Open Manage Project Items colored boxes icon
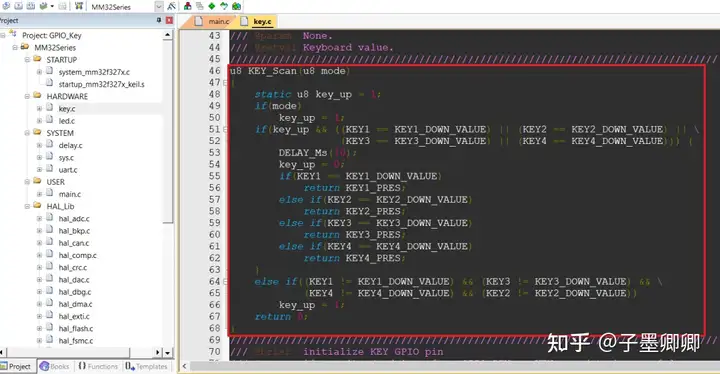720x374 pixels. click(x=187, y=6)
